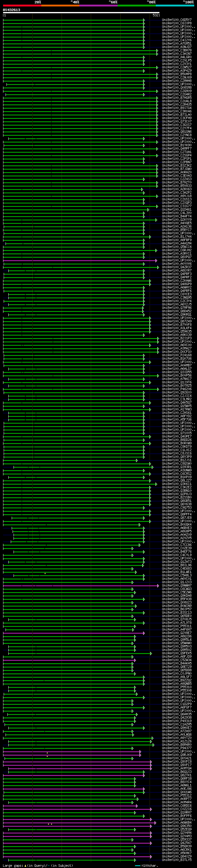Click the white query sequence bar
Screen dimensions: 197x868
coord(81,13)
